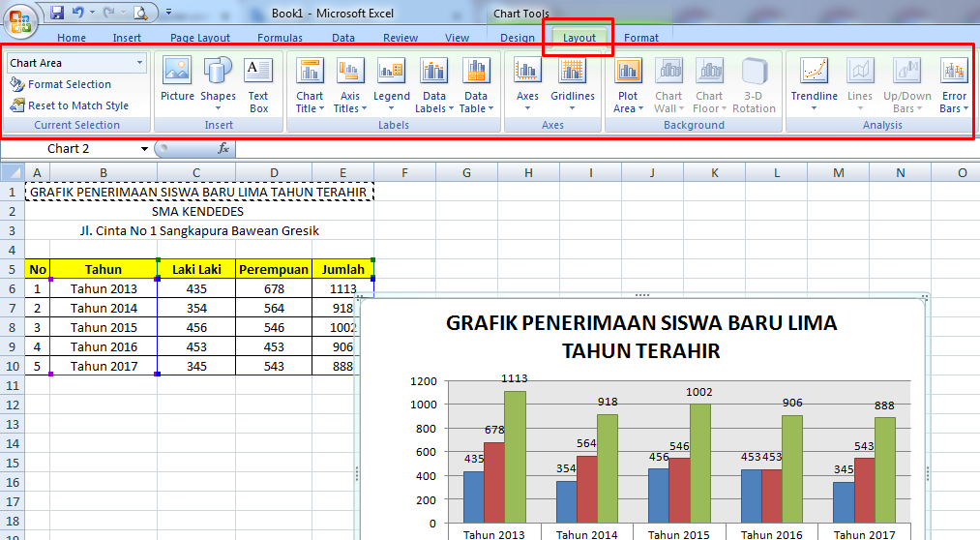980x540 pixels.
Task: Click Redo icon in Quick Access toolbar
Action: pyautogui.click(x=108, y=12)
